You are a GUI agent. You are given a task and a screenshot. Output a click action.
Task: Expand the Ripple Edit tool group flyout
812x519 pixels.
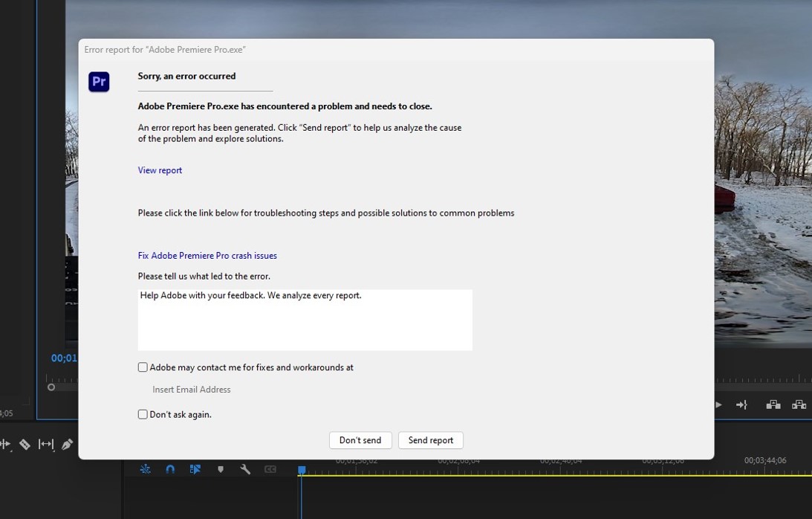point(10,451)
